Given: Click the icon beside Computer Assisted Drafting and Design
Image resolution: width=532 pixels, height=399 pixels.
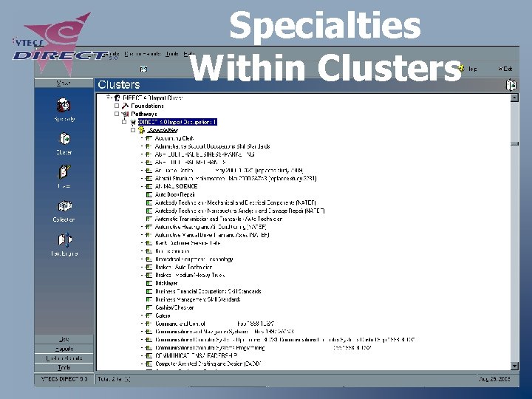Looking at the screenshot, I should click(149, 364).
